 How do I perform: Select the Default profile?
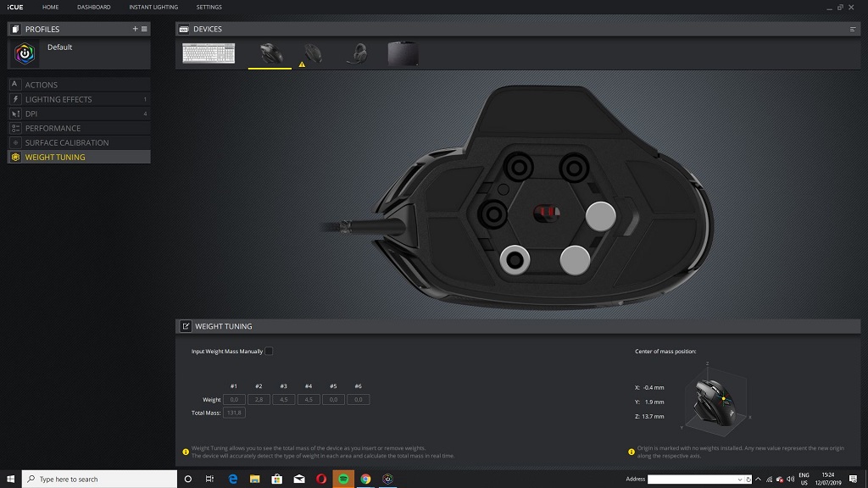tap(79, 53)
